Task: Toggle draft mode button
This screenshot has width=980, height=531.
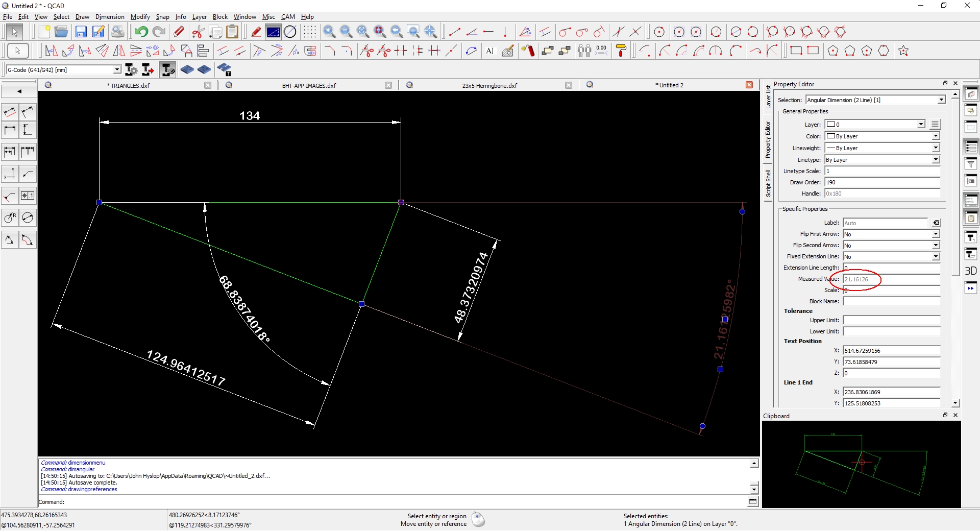Action: click(256, 32)
